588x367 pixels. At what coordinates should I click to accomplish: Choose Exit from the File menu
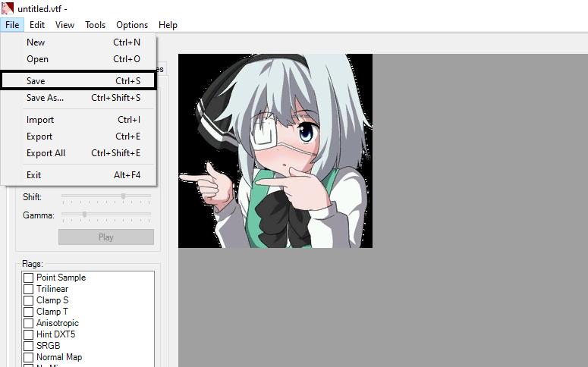coord(78,175)
